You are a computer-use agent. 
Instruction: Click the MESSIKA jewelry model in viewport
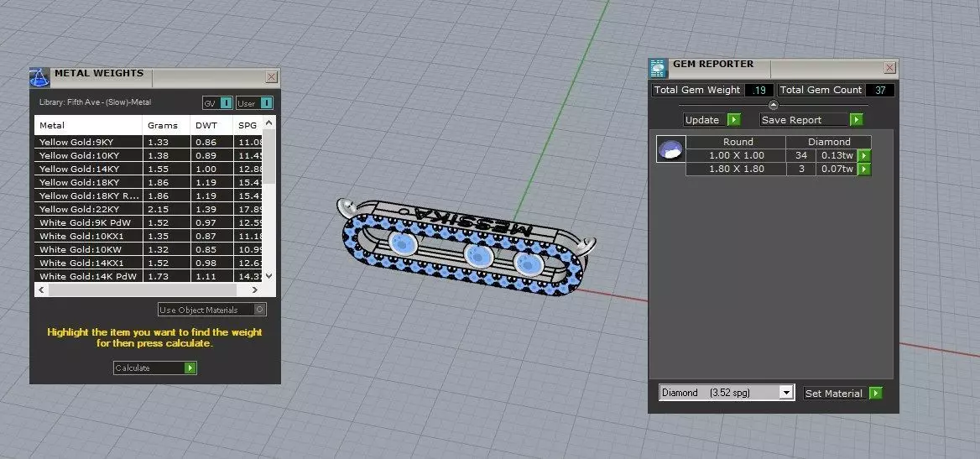click(466, 248)
